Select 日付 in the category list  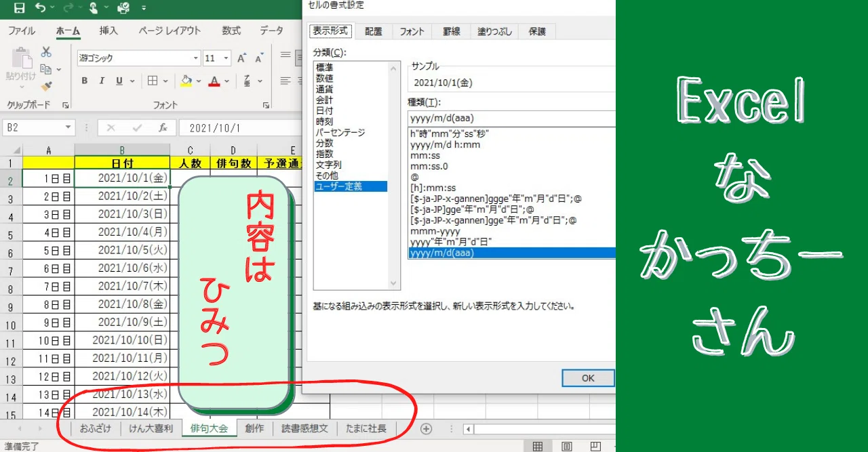pos(324,110)
